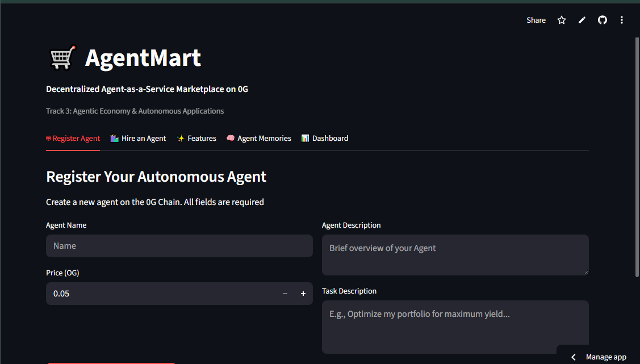This screenshot has height=364, width=640.
Task: Open the GitHub repository icon
Action: (x=603, y=20)
